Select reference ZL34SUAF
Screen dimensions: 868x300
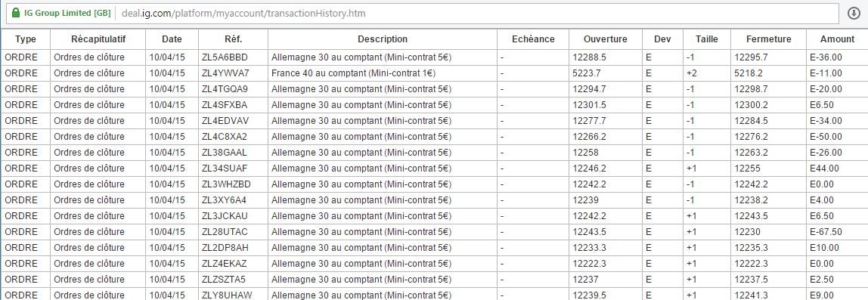coord(225,169)
